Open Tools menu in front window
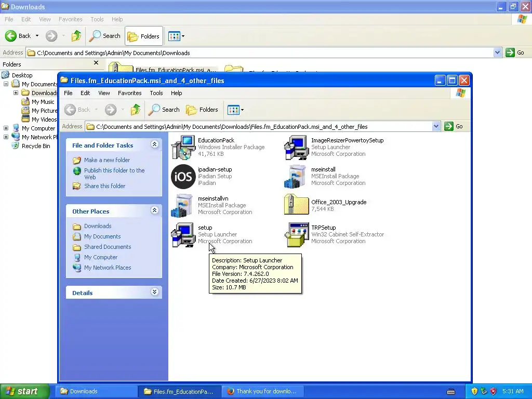The width and height of the screenshot is (532, 399). coord(156,93)
